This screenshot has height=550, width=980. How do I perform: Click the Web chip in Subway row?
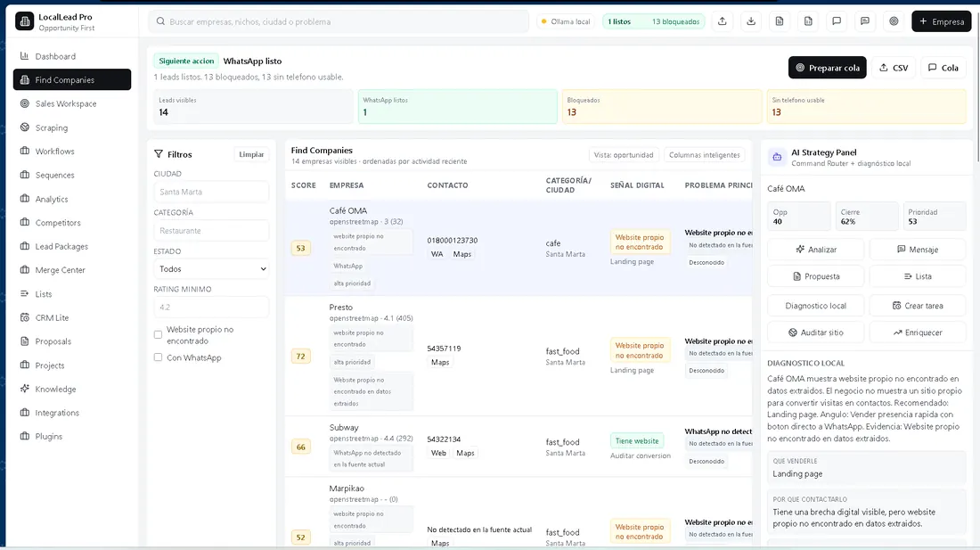pos(438,453)
